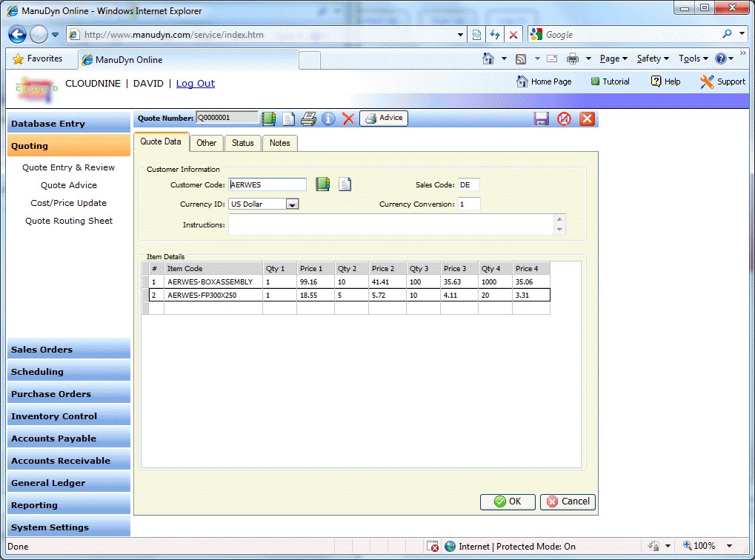This screenshot has width=755, height=560.
Task: Click the red X delete quote icon
Action: pyautogui.click(x=348, y=119)
